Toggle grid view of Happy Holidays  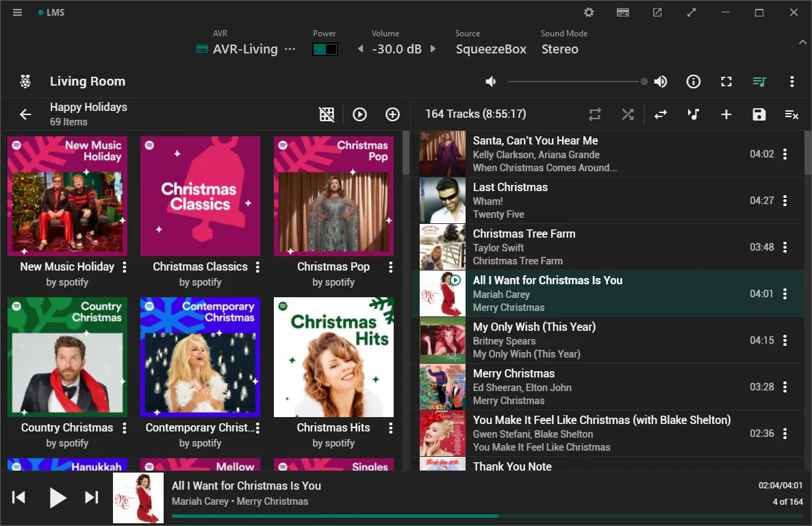(327, 114)
